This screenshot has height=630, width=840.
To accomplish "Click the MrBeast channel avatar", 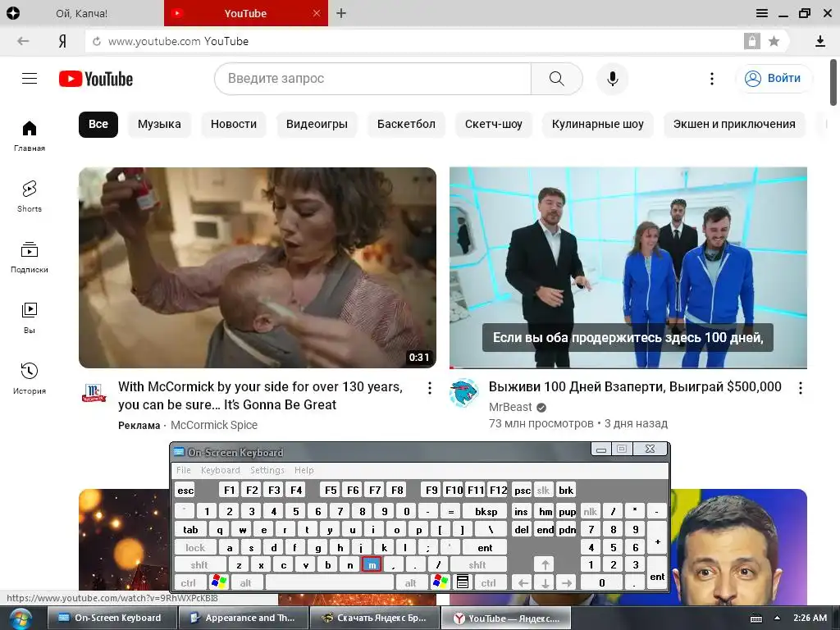I will point(463,393).
